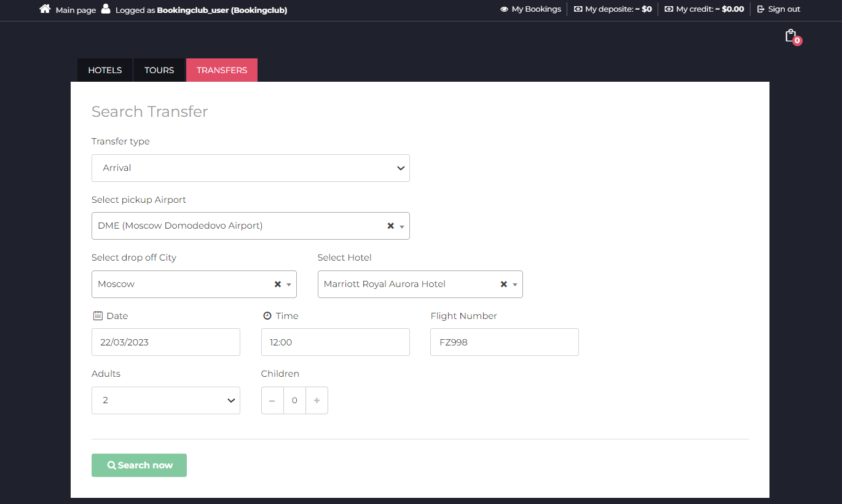The height and width of the screenshot is (504, 842).
Task: Click the clock icon beside Time label
Action: 267,316
